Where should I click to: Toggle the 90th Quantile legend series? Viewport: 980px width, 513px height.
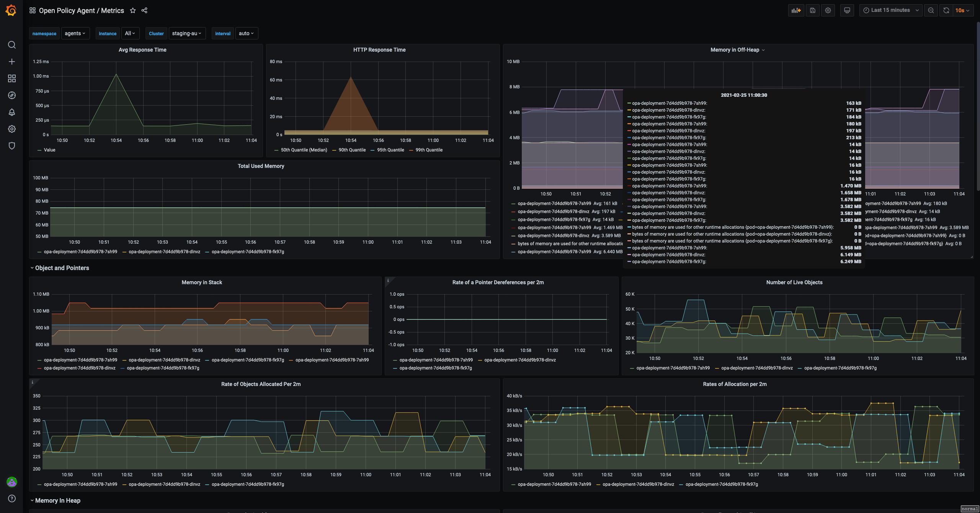click(x=352, y=150)
